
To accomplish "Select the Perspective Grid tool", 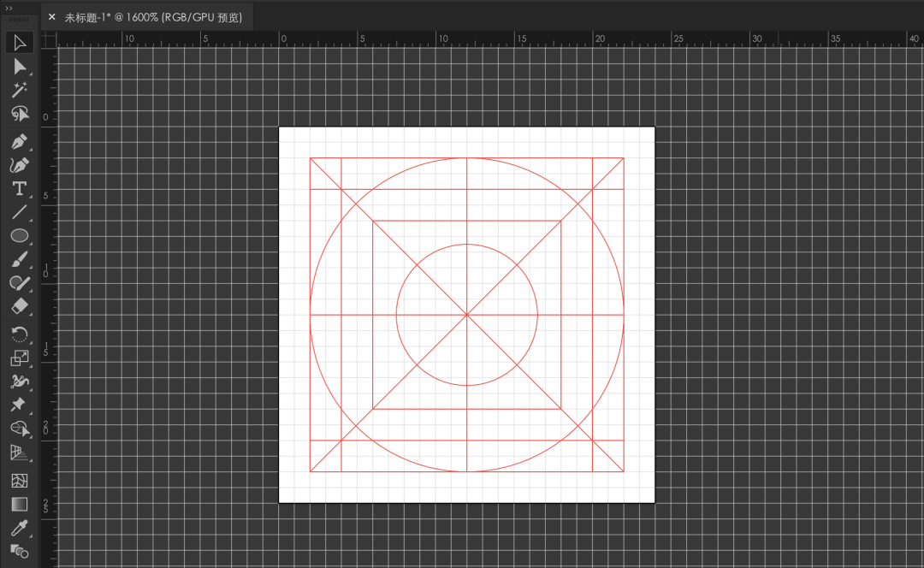I will click(x=20, y=452).
